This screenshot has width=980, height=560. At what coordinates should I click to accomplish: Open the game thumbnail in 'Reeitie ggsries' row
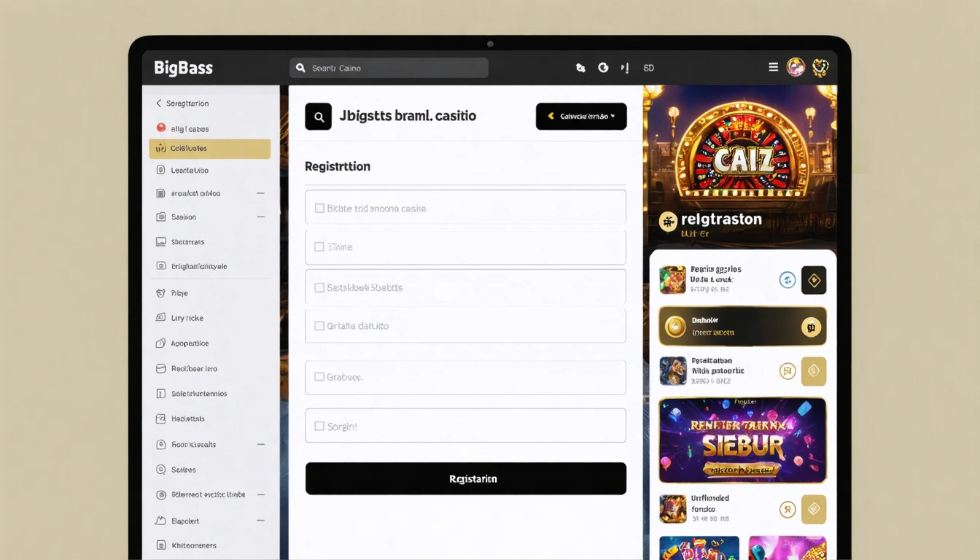pos(673,280)
